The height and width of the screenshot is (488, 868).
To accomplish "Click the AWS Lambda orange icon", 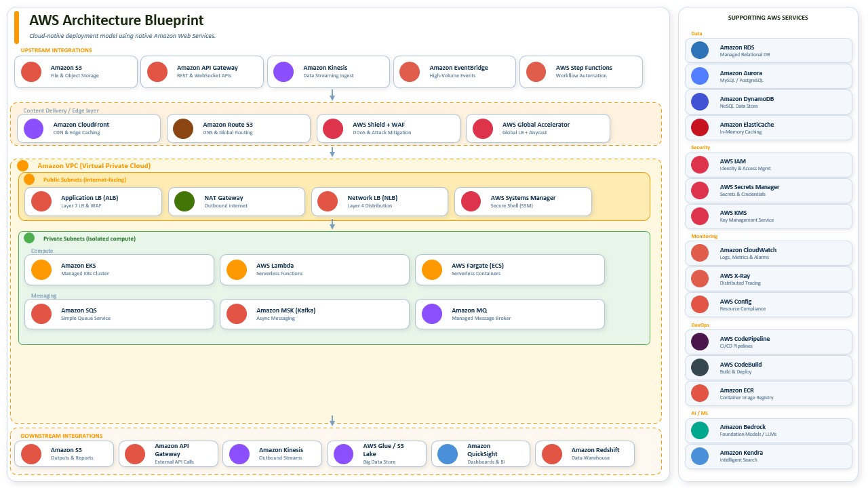I will 237,270.
